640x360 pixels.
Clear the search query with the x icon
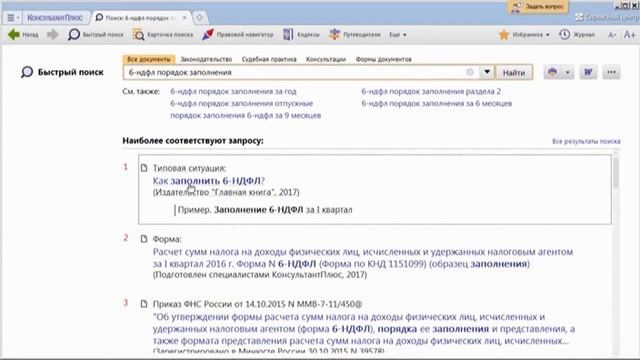470,72
